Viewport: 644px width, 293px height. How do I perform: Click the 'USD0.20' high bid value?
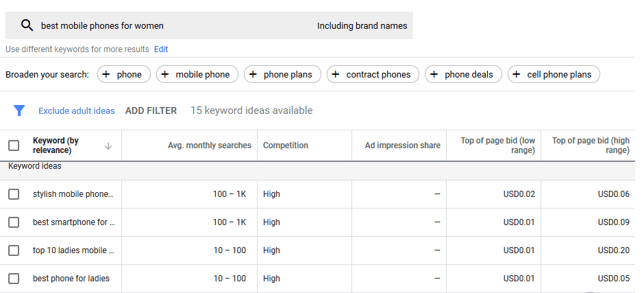click(x=614, y=250)
